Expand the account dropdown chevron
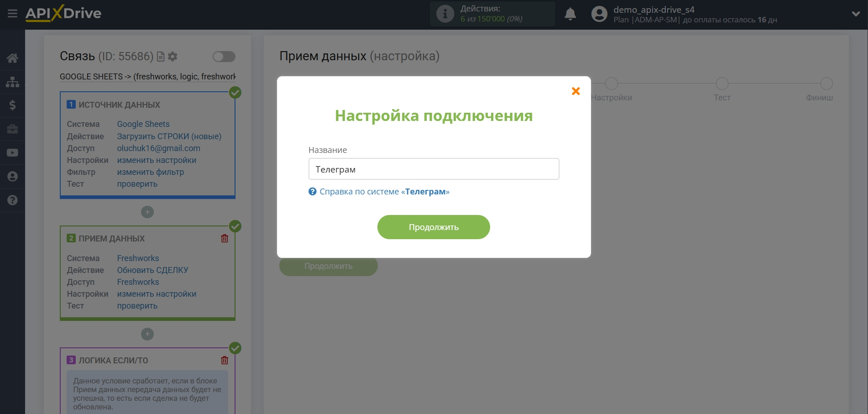This screenshot has width=868, height=414. tap(856, 14)
